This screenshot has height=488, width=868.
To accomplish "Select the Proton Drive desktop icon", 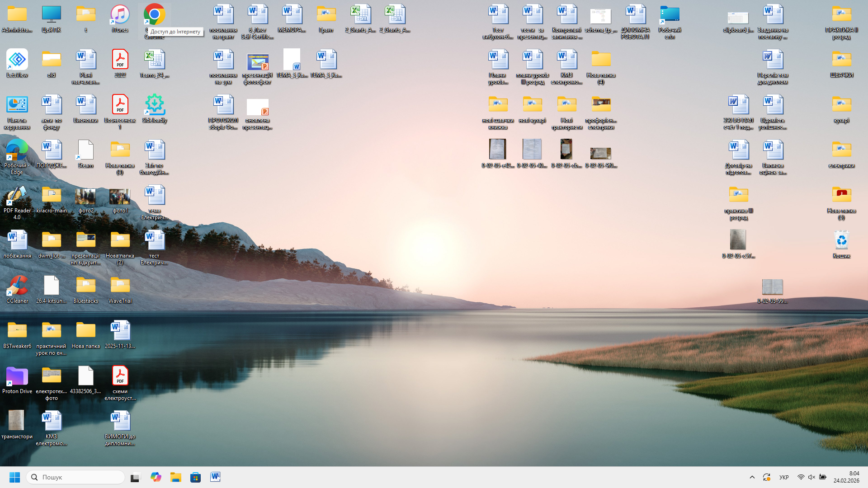I will pos(17,376).
